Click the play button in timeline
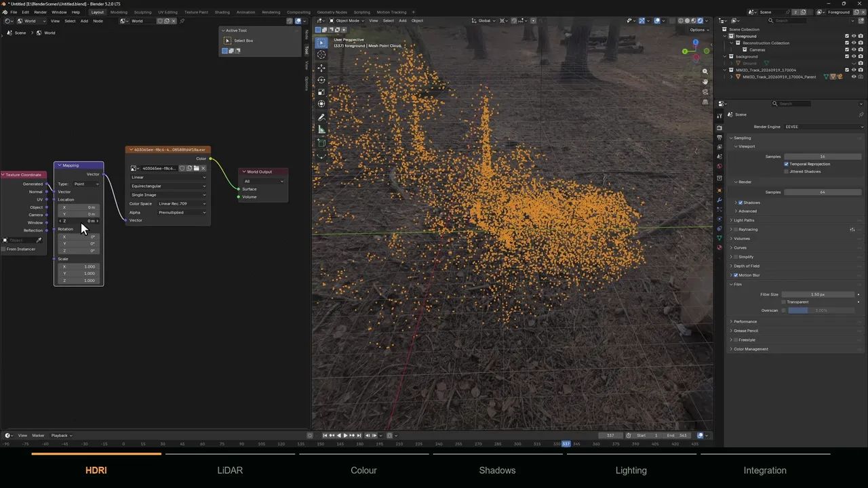Viewport: 868px width, 488px height. click(345, 435)
